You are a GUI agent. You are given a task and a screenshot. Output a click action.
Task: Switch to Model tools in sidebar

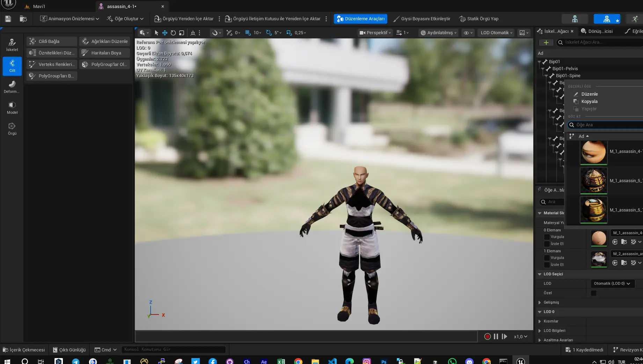(x=12, y=108)
